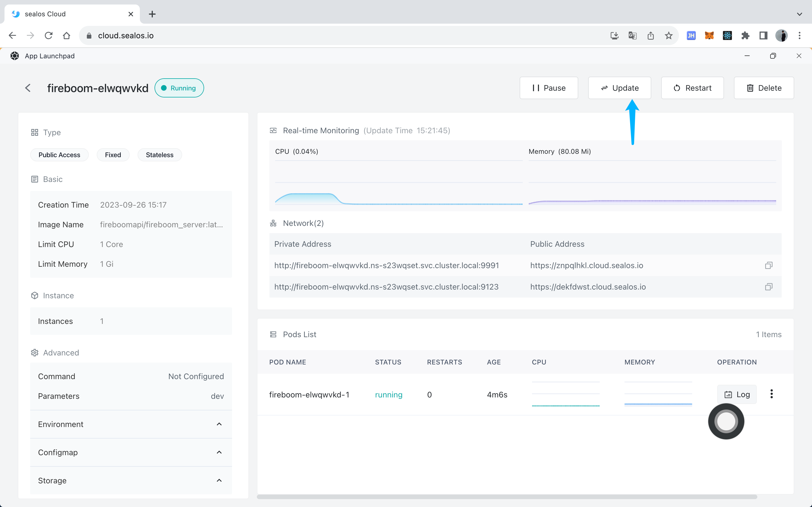Restart the fireboom application

pos(692,88)
